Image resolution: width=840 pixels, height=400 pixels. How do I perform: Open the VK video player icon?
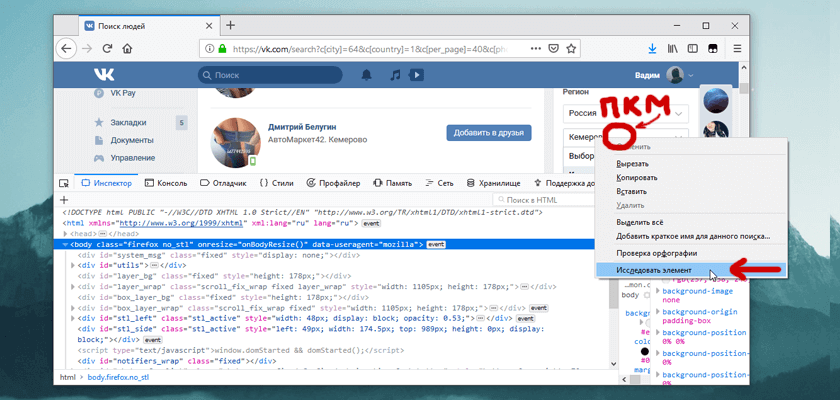416,75
